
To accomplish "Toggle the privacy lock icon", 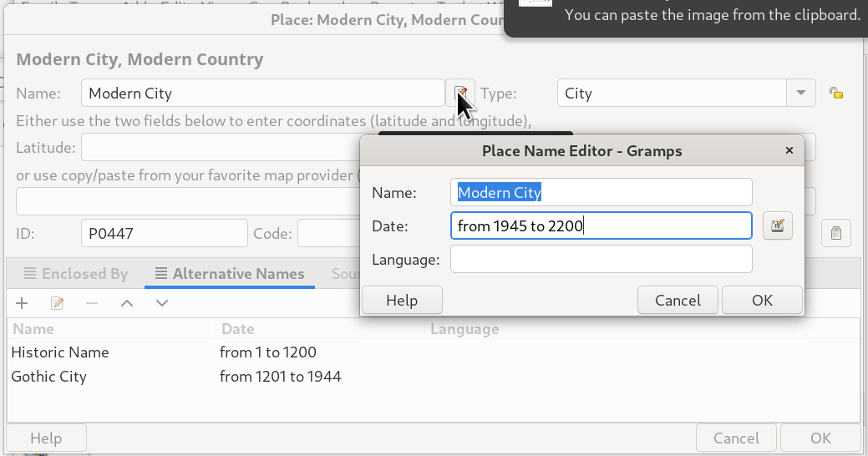I will coord(835,93).
